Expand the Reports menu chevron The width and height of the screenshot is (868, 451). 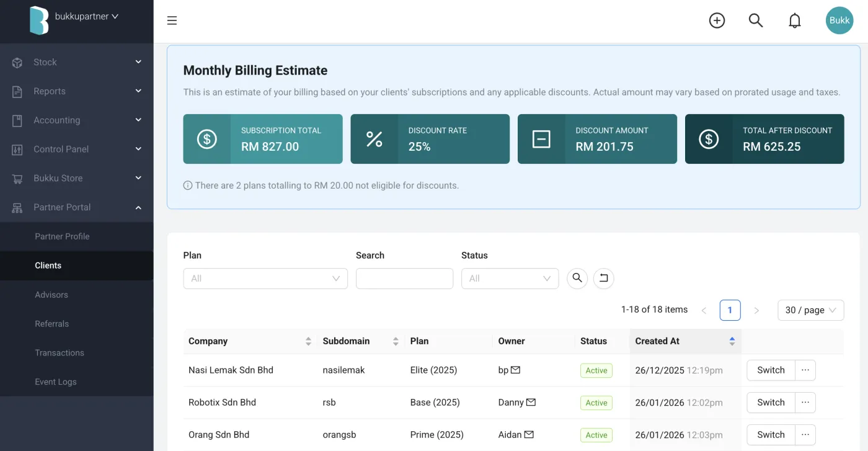[138, 91]
